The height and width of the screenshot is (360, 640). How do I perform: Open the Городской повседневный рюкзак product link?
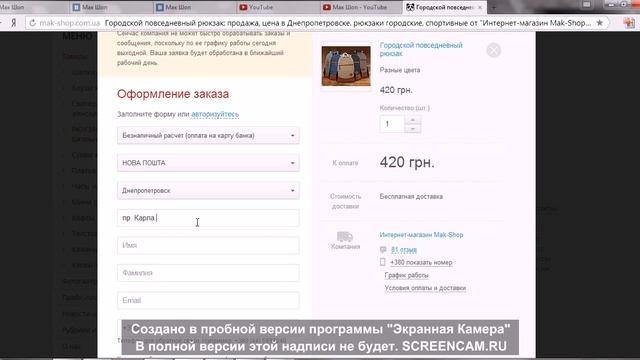(x=421, y=49)
